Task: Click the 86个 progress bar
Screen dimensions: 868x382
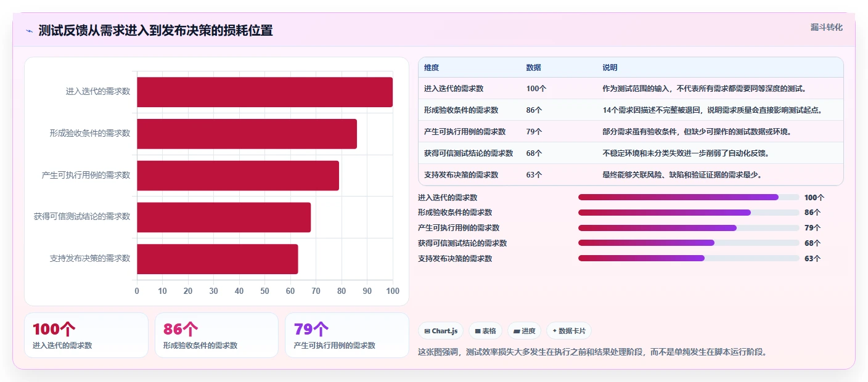Action: click(689, 213)
